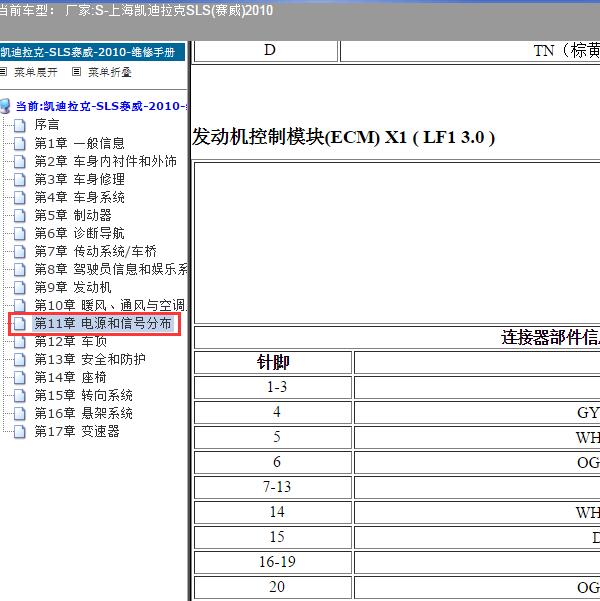Screen dimensions: 600x601
Task: Select highlighted 第11章 电源和信号分布
Action: [103, 323]
